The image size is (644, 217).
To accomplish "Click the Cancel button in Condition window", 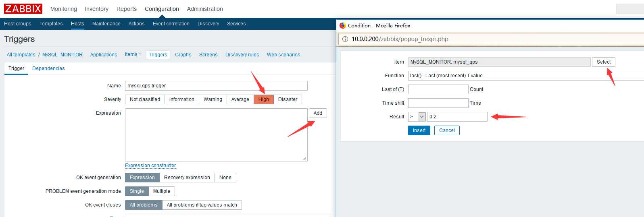I will pyautogui.click(x=447, y=130).
